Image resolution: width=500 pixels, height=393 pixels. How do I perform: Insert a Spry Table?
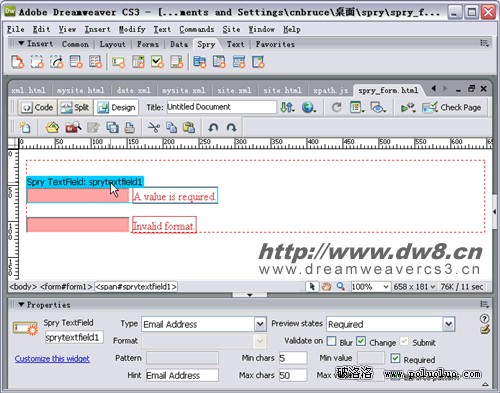(95, 62)
